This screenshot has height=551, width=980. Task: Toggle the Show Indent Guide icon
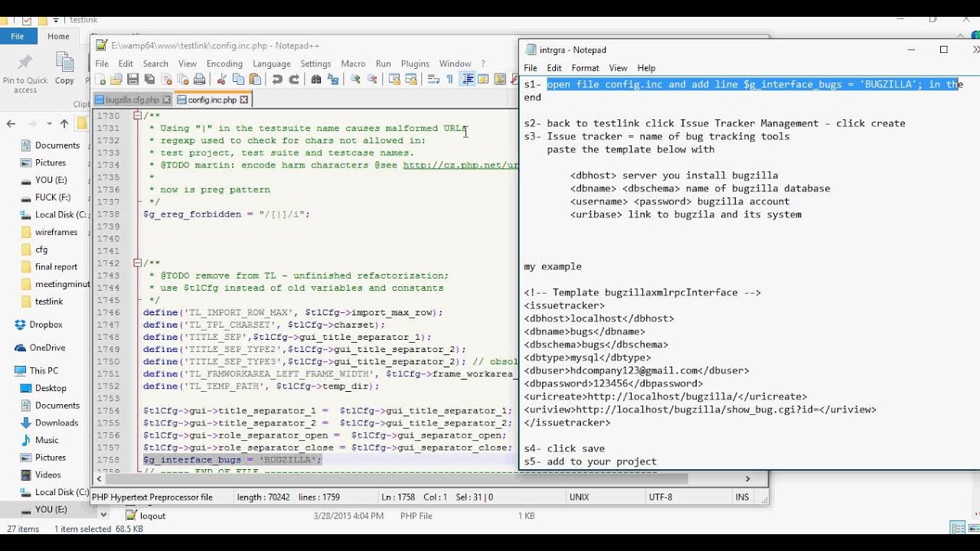pyautogui.click(x=467, y=79)
